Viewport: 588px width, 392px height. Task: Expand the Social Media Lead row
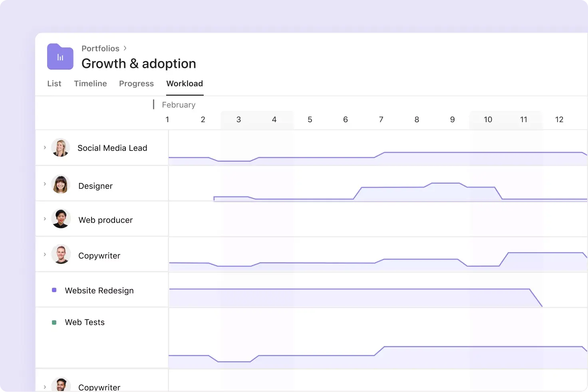[x=45, y=148]
